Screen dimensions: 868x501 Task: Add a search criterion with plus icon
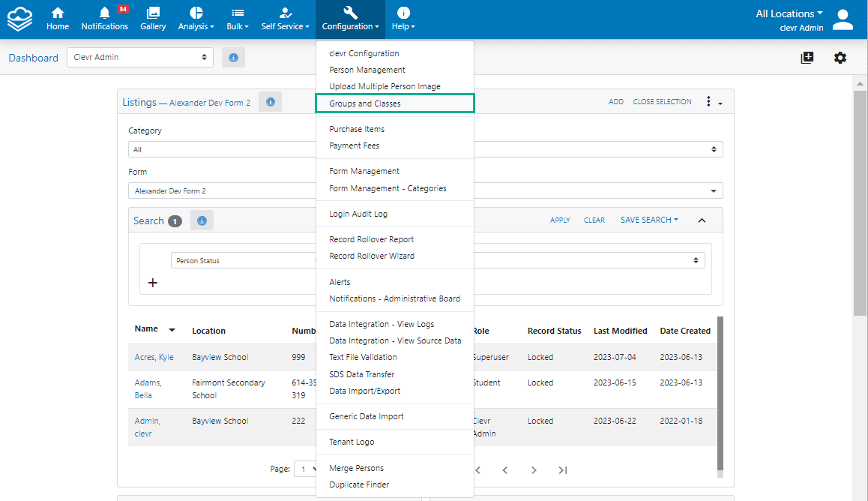click(x=153, y=283)
